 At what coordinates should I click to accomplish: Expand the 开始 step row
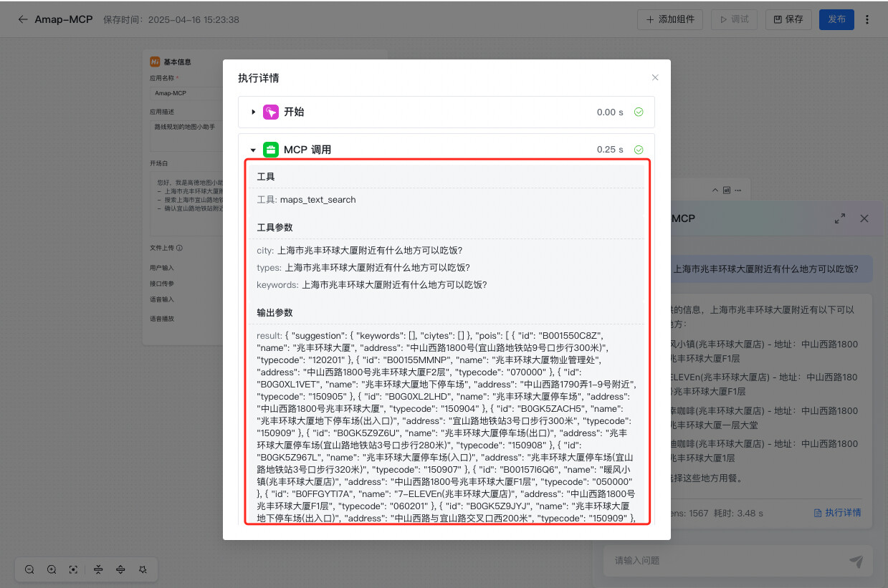(254, 112)
